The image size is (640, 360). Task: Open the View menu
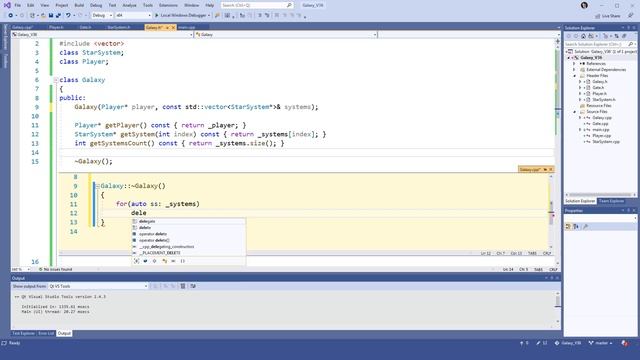pyautogui.click(x=44, y=5)
